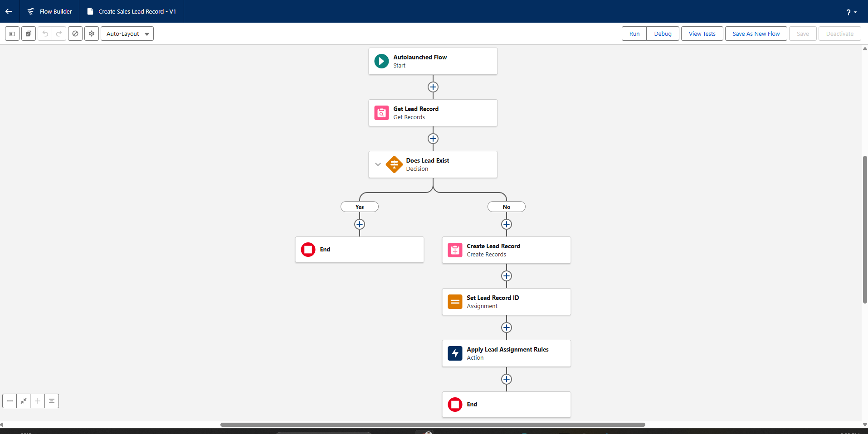The width and height of the screenshot is (868, 434).
Task: Click Set Lead Record ID title text
Action: click(493, 298)
